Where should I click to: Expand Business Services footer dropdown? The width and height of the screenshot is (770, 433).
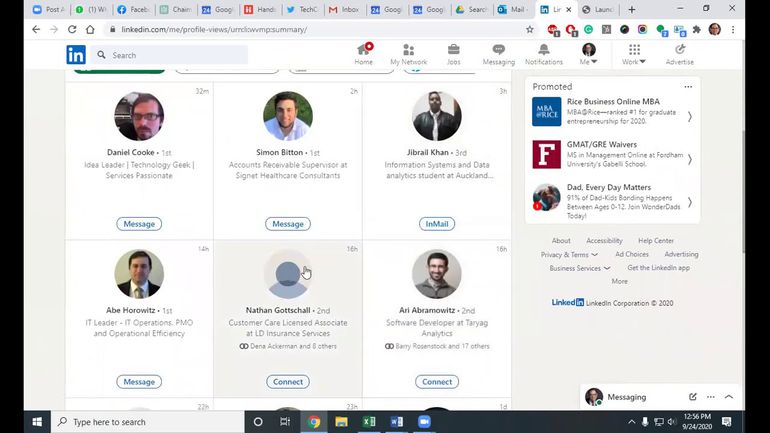coord(580,268)
